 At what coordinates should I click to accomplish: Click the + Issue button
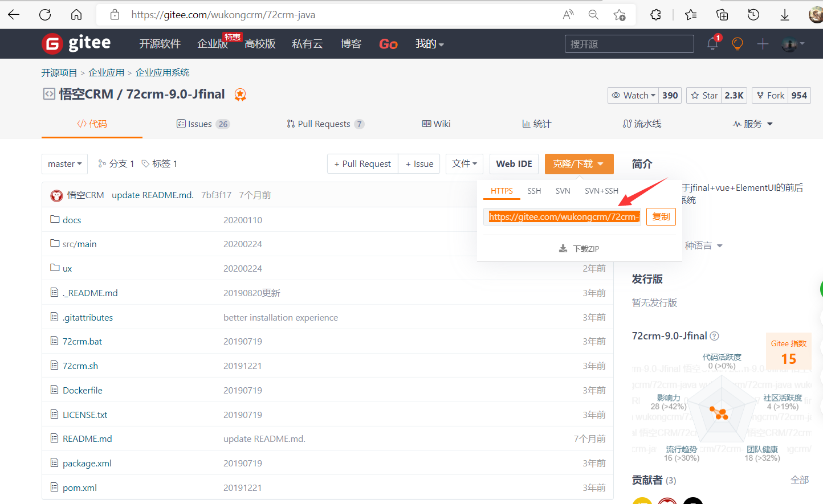point(419,164)
